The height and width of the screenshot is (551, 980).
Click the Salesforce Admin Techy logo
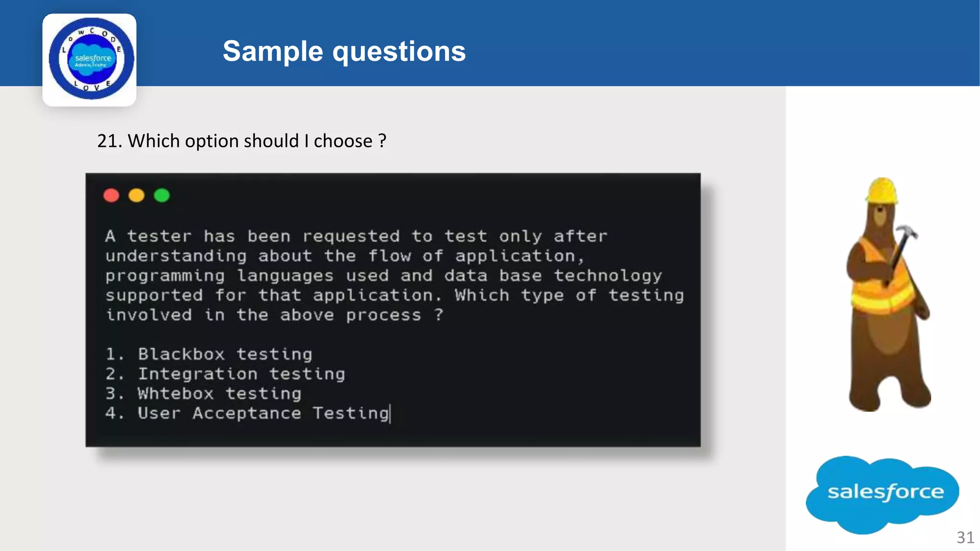(90, 59)
